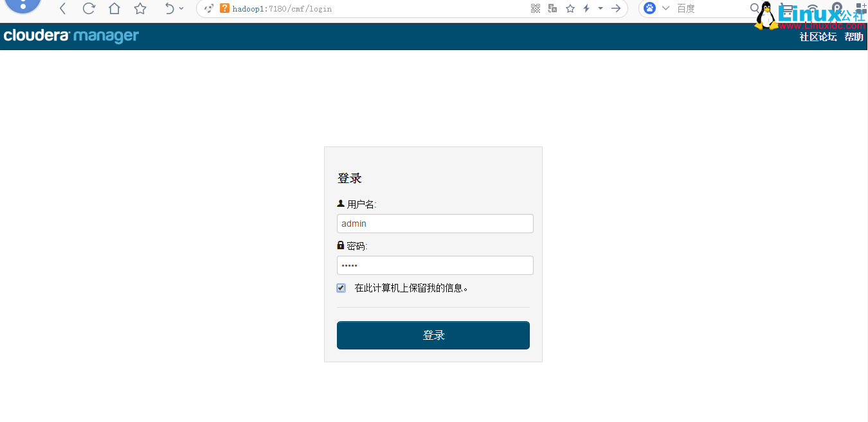Click the browser home icon
The width and height of the screenshot is (868, 422).
(113, 9)
